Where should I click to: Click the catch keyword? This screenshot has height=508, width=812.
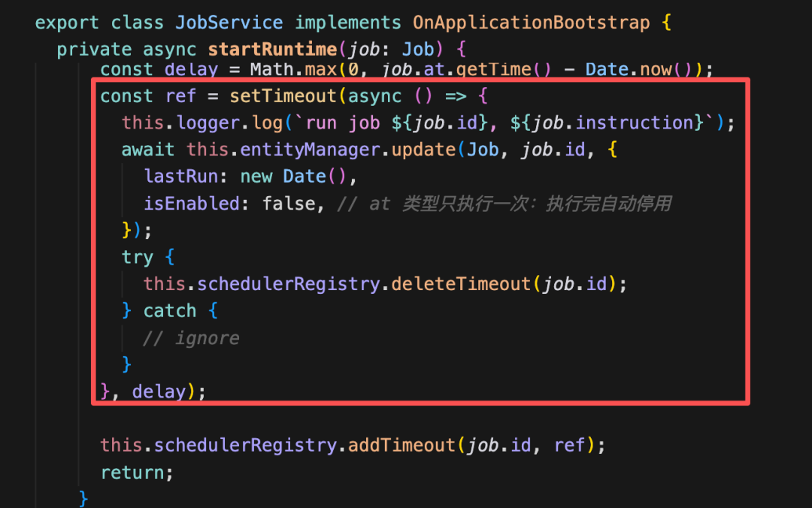click(170, 311)
